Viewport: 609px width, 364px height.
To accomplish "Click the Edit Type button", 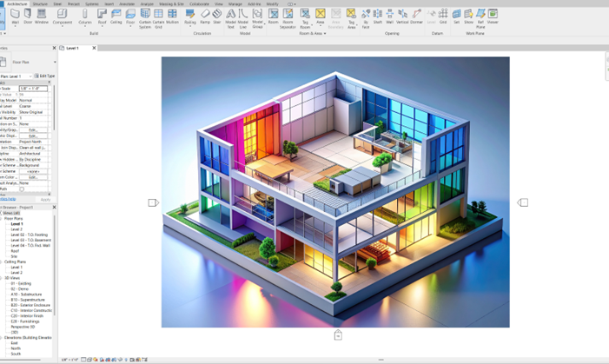I will 45,76.
